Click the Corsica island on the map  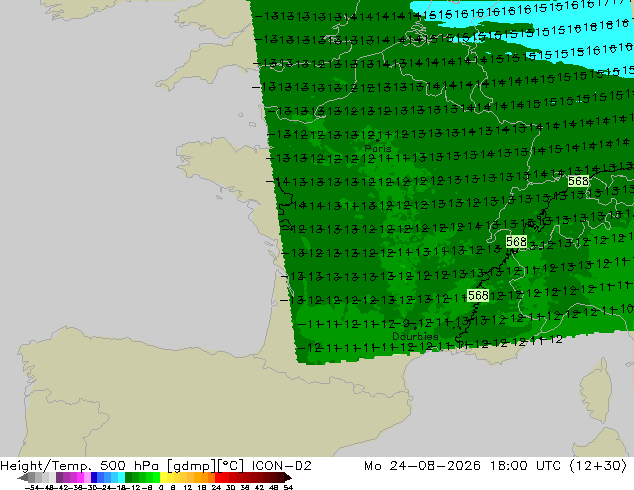598,391
